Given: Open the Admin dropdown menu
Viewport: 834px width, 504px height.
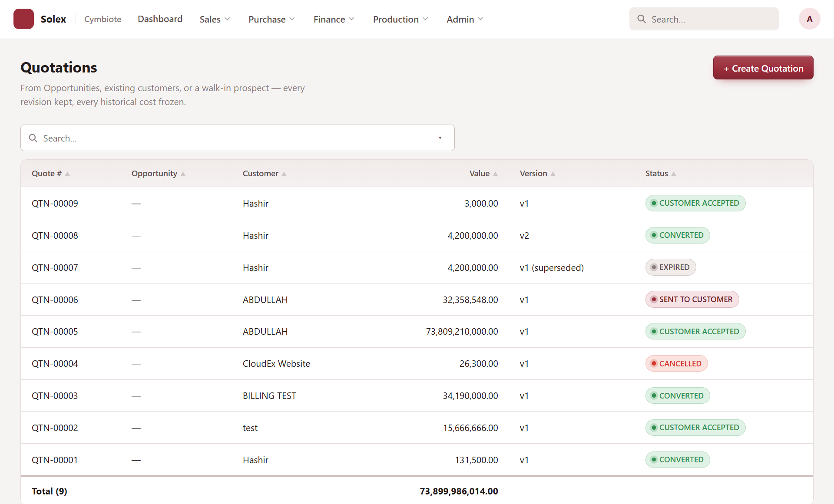Looking at the screenshot, I should [465, 19].
